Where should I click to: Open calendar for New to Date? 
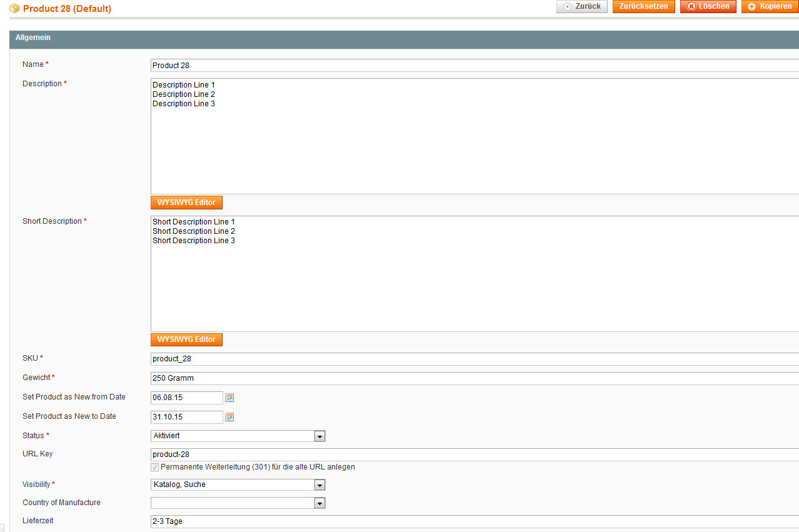(x=229, y=417)
